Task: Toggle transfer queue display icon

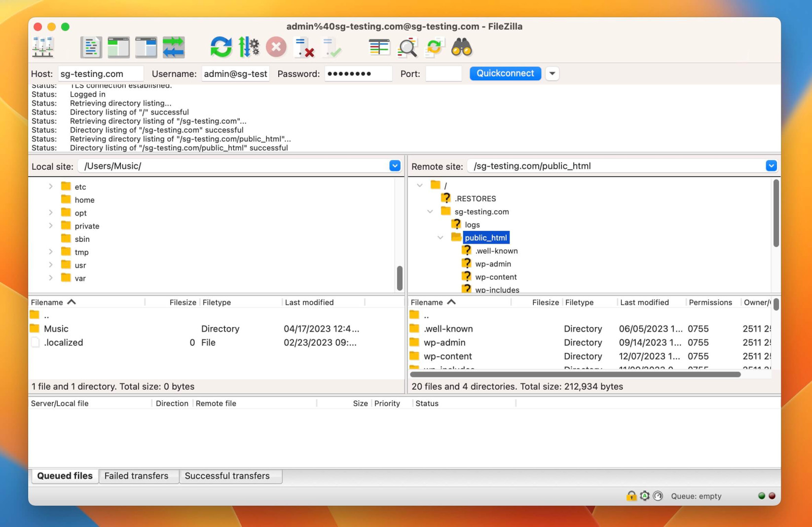Action: coord(174,47)
